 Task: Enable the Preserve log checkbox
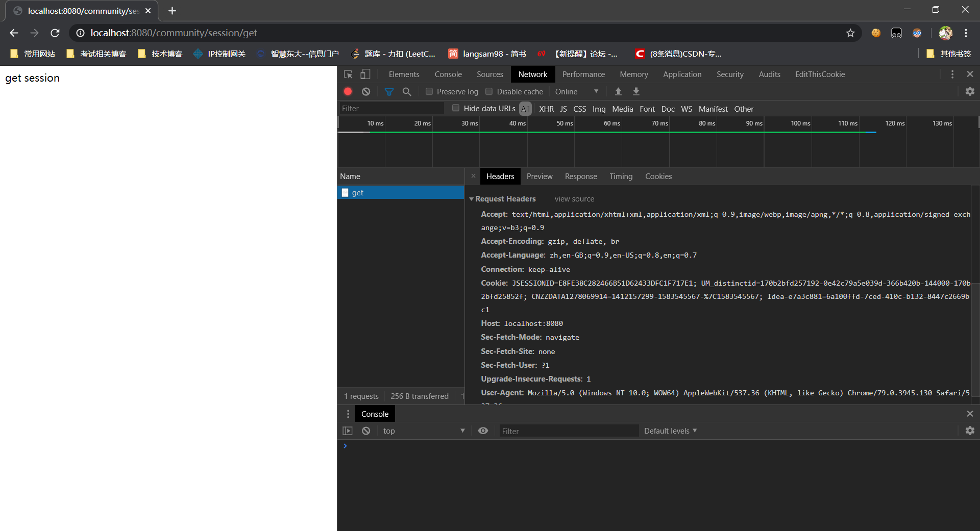point(429,91)
